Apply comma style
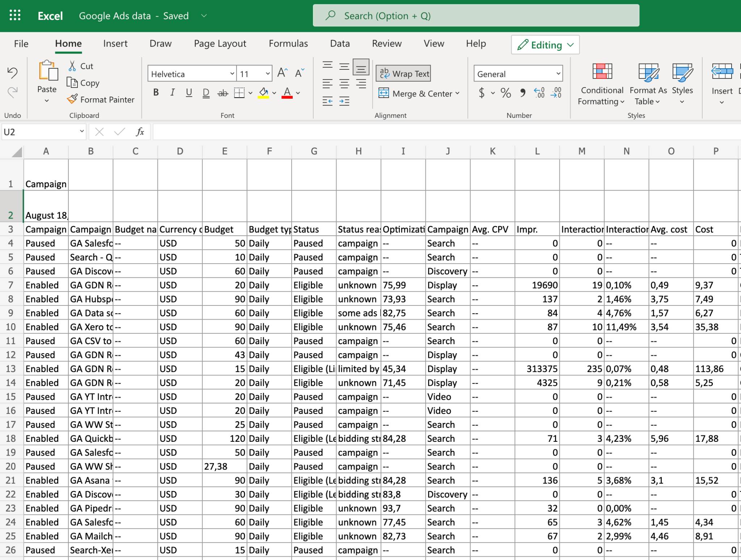Screen dimensions: 741x560 (522, 93)
